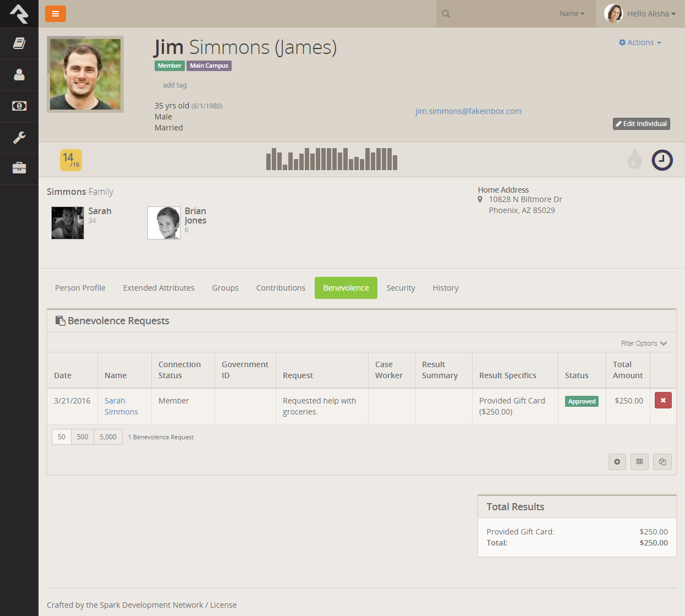Set page size to 5,000 rows

tap(108, 437)
